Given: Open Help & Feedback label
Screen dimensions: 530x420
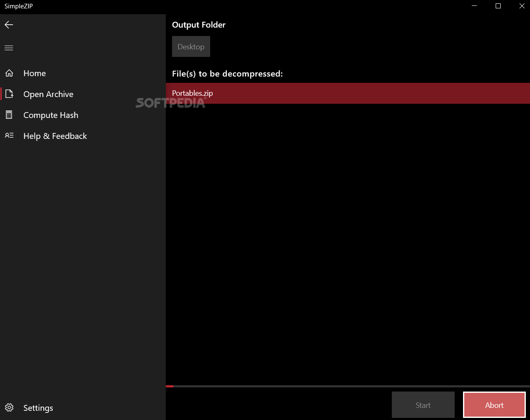Looking at the screenshot, I should coord(55,136).
